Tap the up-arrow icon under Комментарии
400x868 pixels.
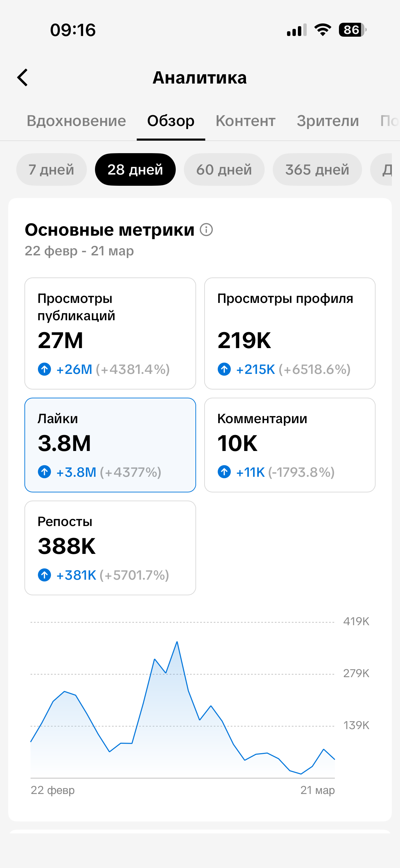tap(224, 472)
